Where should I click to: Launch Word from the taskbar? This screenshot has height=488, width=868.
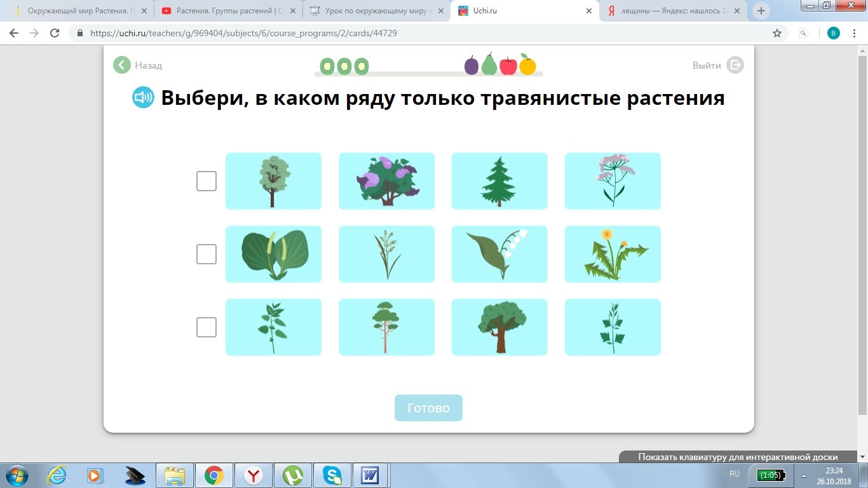click(370, 475)
